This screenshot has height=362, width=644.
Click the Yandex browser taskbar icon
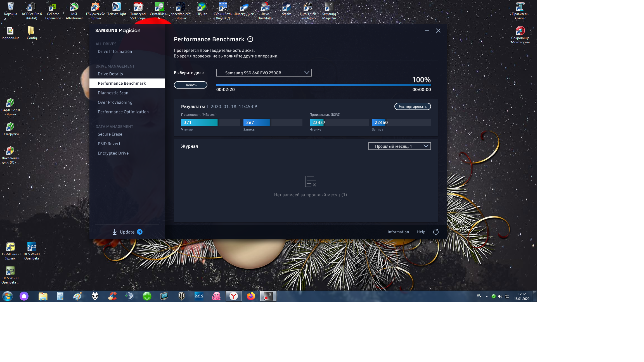[x=234, y=296]
